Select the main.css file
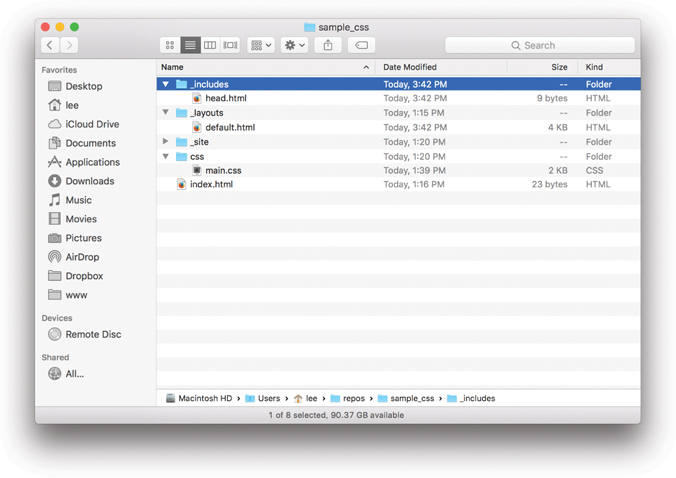Image resolution: width=676 pixels, height=478 pixels. [223, 170]
